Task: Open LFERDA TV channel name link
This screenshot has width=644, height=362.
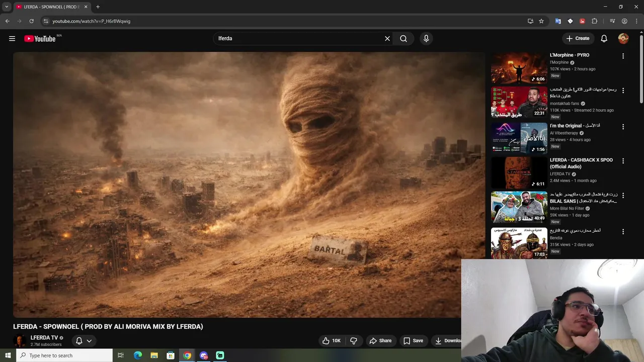Action: pyautogui.click(x=44, y=338)
